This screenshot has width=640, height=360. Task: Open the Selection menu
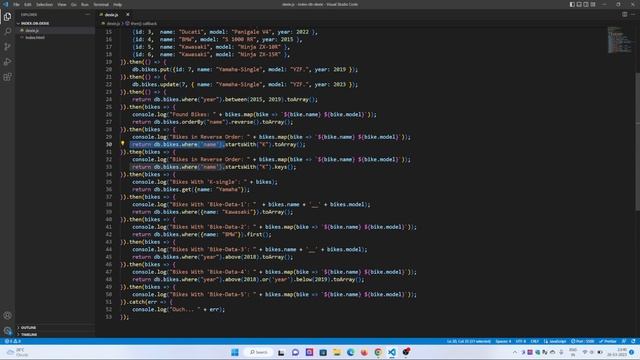44,4
